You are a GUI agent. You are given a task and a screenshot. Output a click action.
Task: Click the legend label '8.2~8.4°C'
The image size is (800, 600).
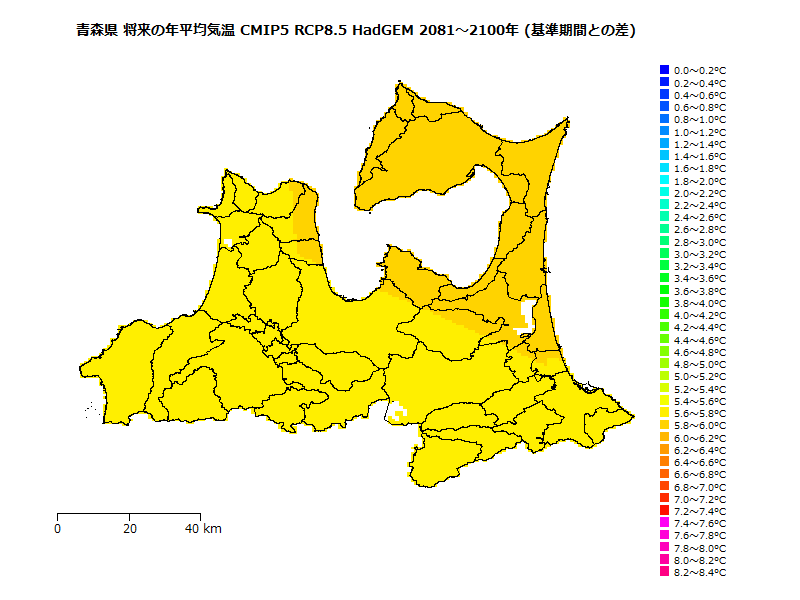click(x=700, y=573)
